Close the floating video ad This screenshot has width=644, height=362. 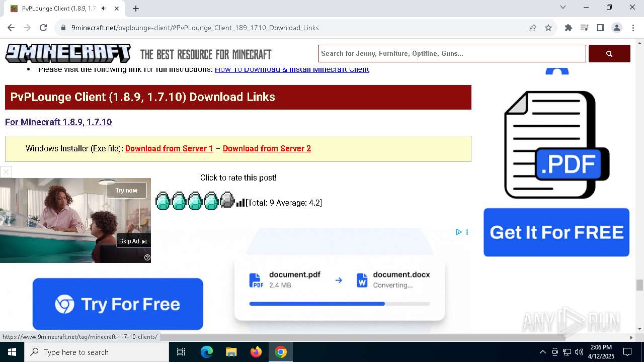(6, 172)
